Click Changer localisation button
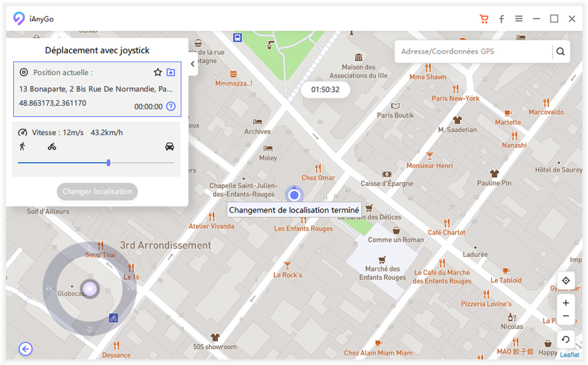The image size is (588, 365). [x=97, y=192]
